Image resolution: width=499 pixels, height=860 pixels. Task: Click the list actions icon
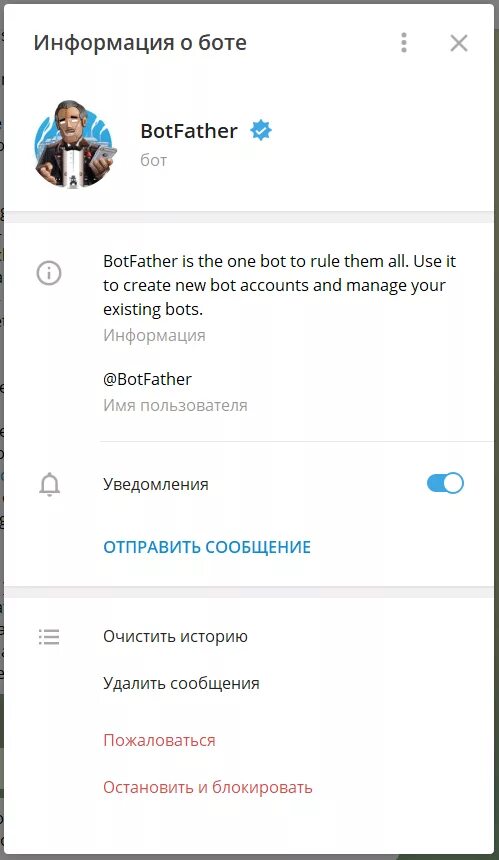(x=49, y=637)
